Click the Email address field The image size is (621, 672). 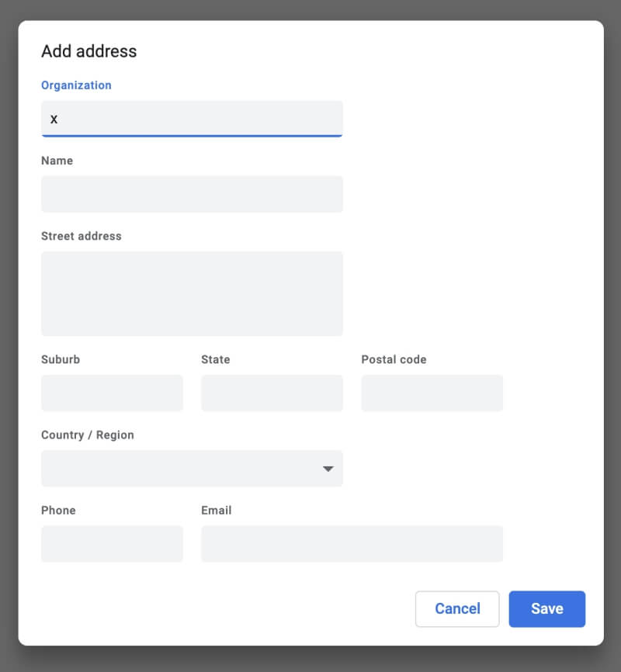coord(352,543)
